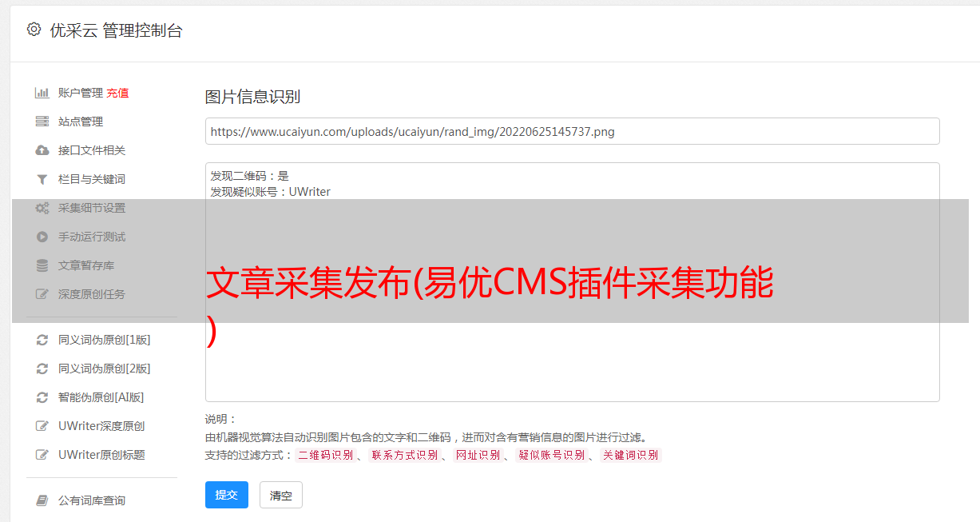
Task: Click the 清空 clear button
Action: pyautogui.click(x=281, y=495)
